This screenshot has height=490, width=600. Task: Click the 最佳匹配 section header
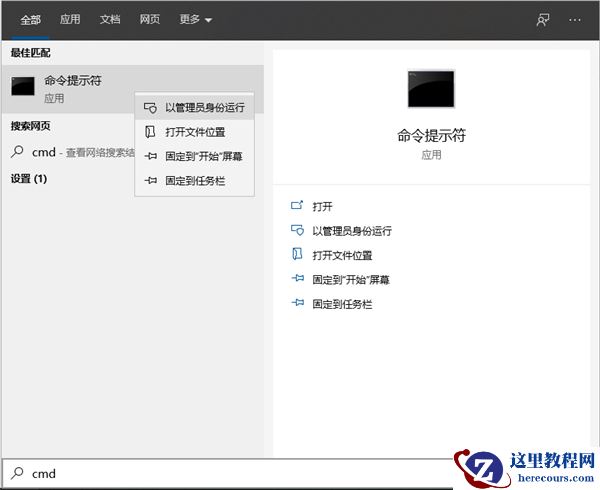pos(31,53)
